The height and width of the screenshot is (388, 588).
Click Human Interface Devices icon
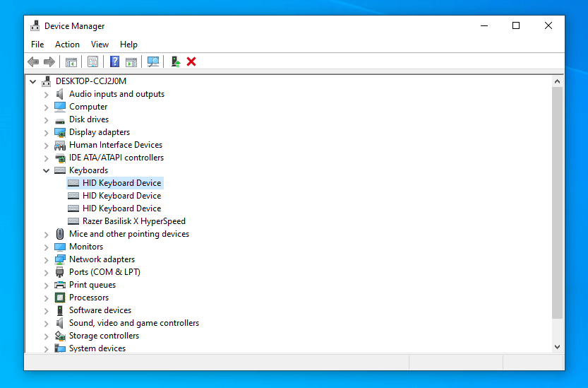(x=60, y=145)
